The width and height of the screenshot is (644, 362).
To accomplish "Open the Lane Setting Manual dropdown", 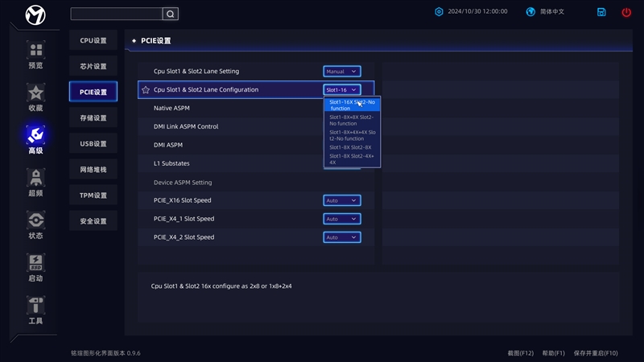I will coord(341,72).
